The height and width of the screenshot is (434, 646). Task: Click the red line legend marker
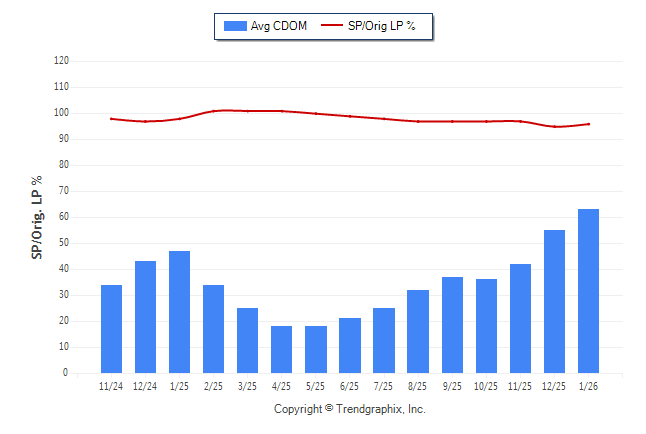pos(332,26)
